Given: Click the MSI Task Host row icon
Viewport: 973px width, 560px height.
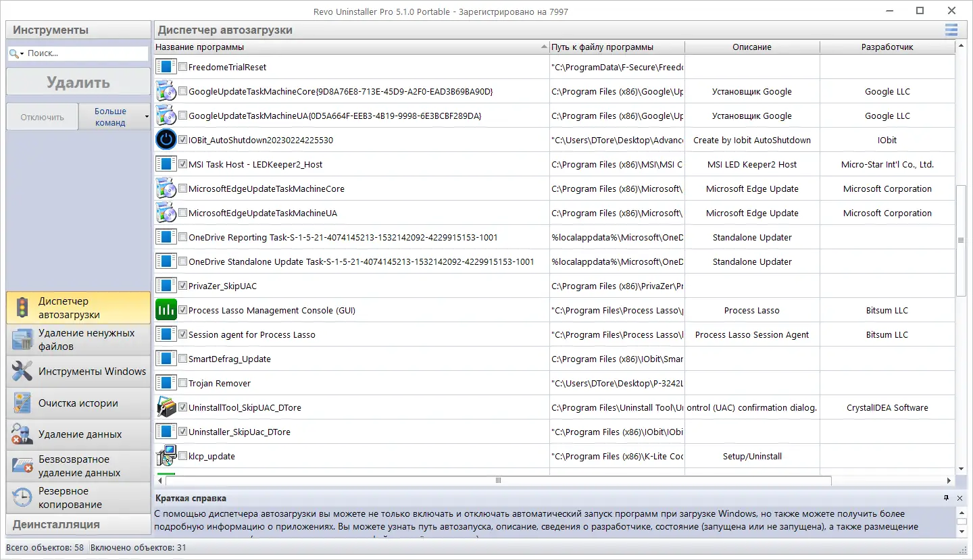Looking at the screenshot, I should tap(166, 164).
